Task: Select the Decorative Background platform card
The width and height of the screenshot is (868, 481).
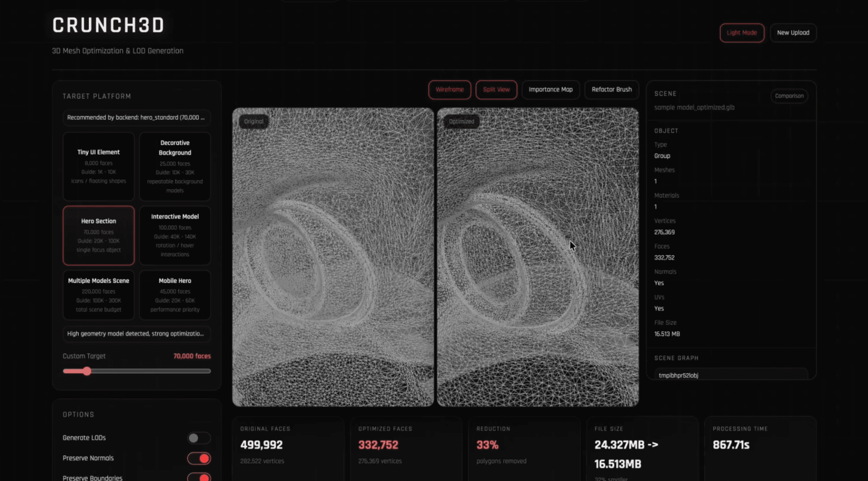Action: [175, 166]
